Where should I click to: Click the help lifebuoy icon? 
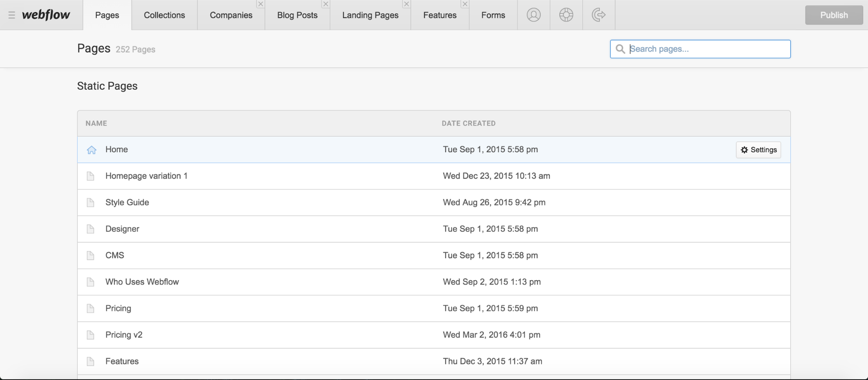pos(566,15)
